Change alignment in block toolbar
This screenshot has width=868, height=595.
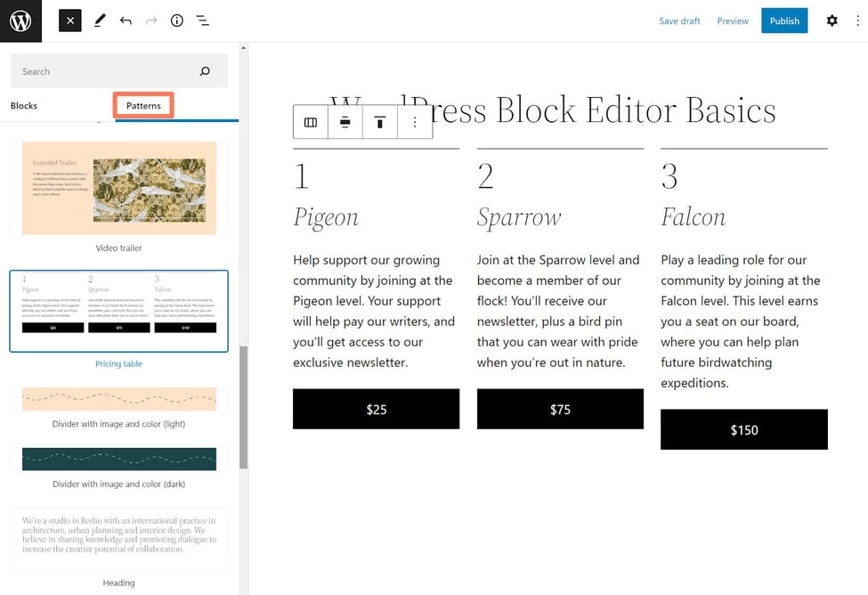(x=345, y=122)
